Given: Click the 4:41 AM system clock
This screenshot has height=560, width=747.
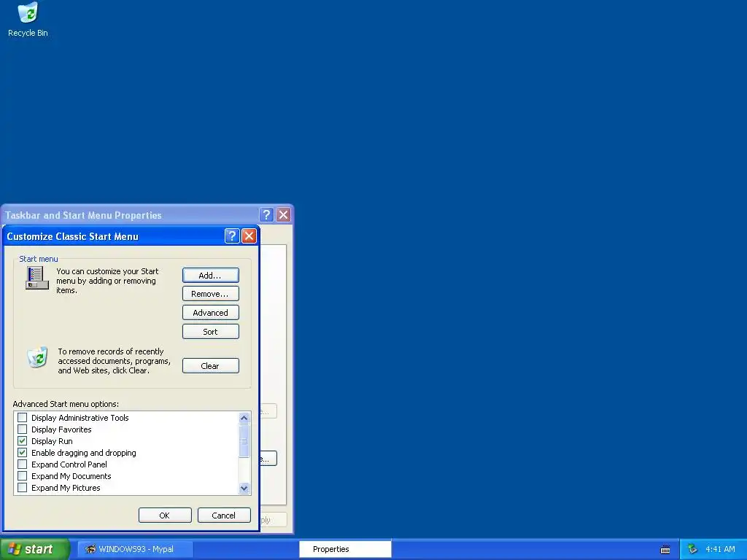Looking at the screenshot, I should [720, 549].
